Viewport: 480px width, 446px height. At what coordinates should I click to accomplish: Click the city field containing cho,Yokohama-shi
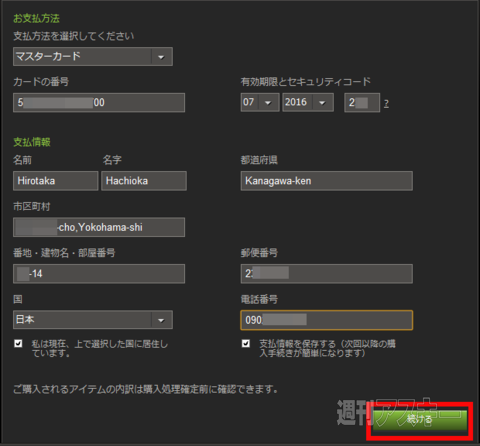pos(99,227)
